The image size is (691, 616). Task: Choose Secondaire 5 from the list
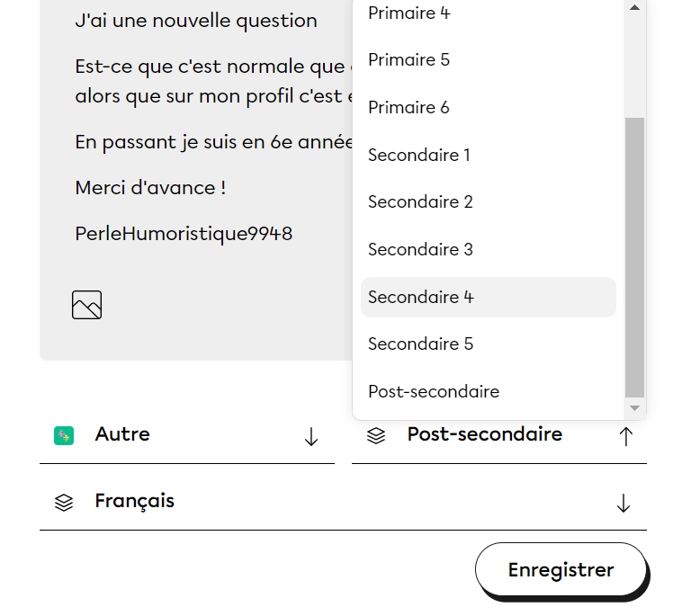tap(420, 344)
